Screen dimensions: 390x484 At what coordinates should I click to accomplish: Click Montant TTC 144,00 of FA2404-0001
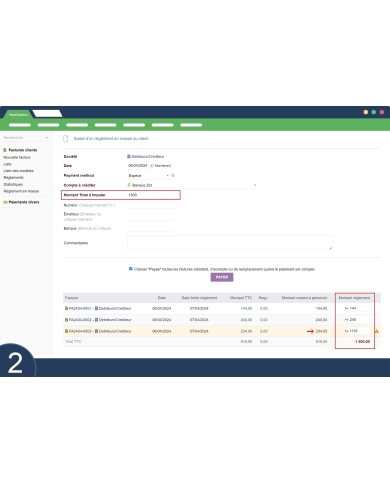tap(246, 308)
